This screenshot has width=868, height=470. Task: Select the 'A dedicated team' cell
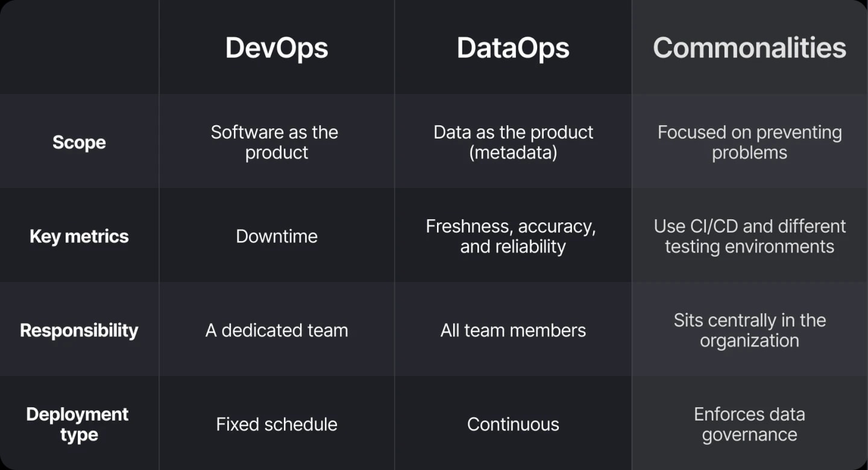coord(277,330)
